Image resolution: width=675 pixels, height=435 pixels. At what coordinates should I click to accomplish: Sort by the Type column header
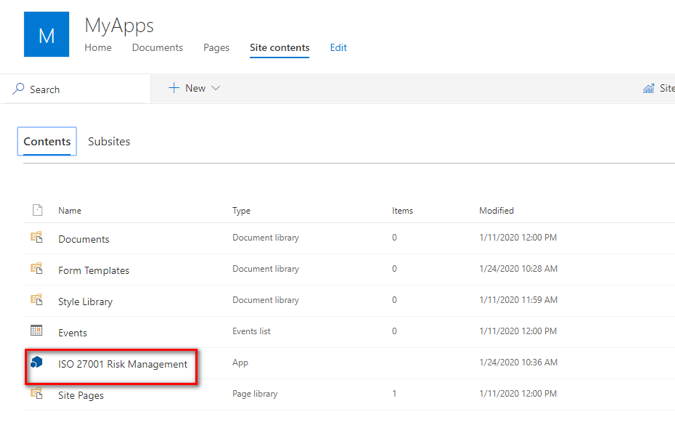click(x=242, y=211)
